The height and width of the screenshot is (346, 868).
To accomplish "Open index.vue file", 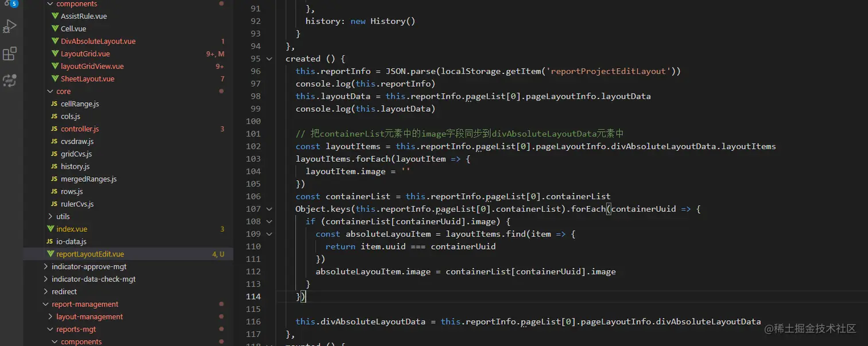I will click(x=72, y=229).
